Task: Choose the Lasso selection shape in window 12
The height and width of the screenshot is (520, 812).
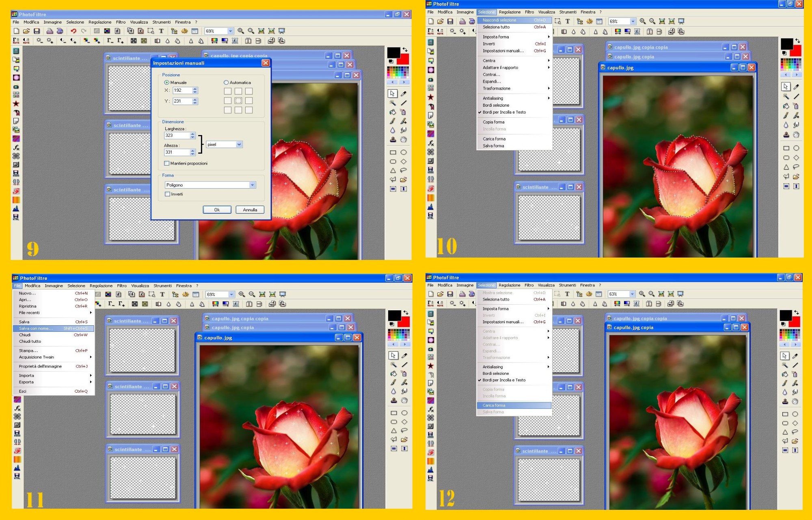Action: click(x=795, y=432)
